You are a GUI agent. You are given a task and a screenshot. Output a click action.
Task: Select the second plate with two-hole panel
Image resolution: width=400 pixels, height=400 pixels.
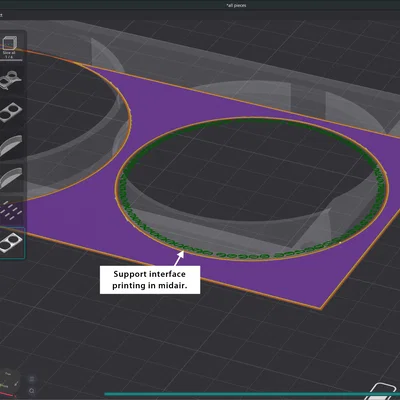[11, 112]
